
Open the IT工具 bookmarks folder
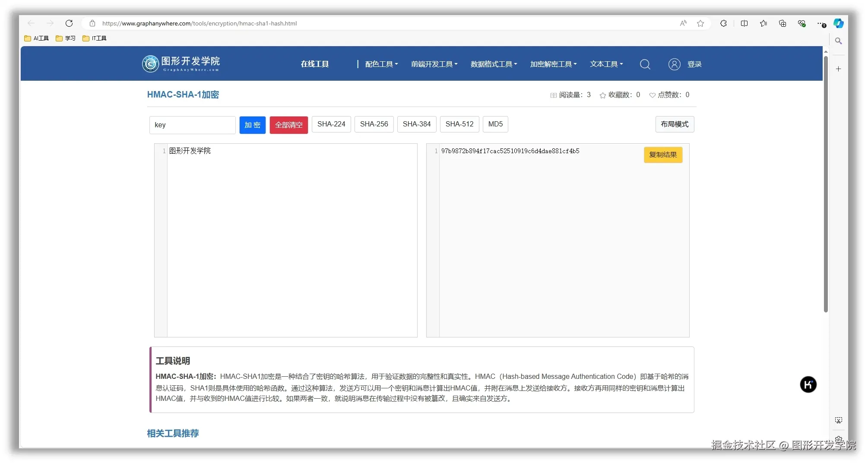coord(94,38)
